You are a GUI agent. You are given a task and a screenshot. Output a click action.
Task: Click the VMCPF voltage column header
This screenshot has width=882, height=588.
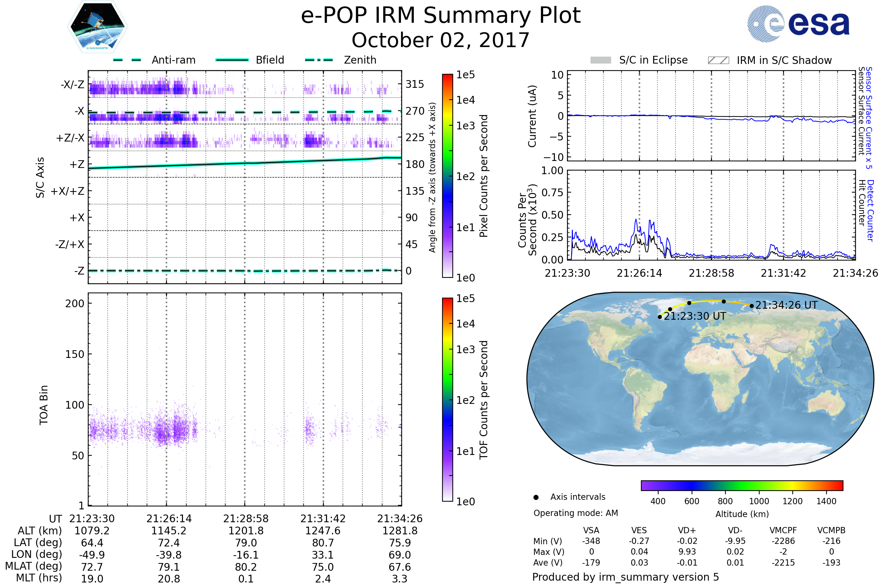pos(783,530)
